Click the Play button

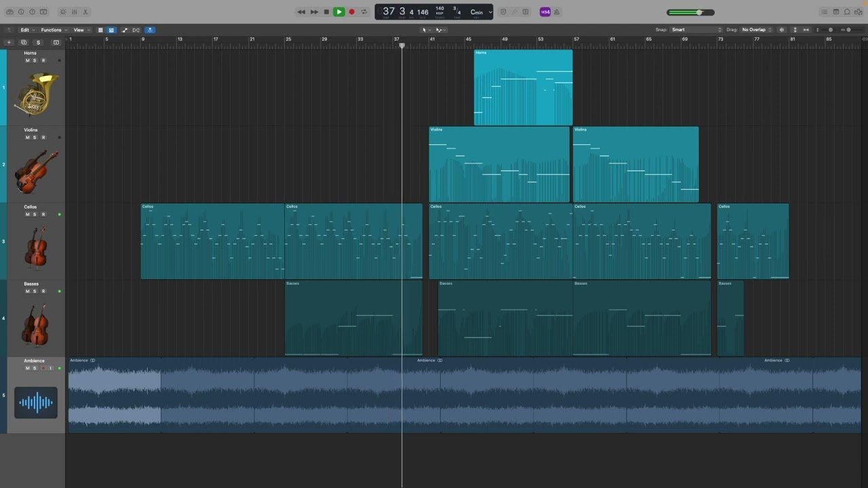339,12
